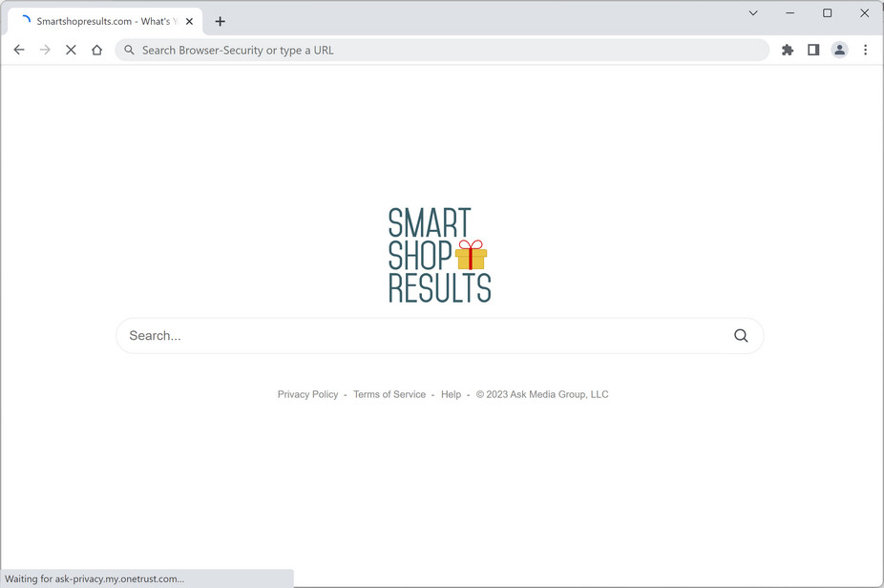The height and width of the screenshot is (588, 884).
Task: Stop the page from loading
Action: click(71, 50)
